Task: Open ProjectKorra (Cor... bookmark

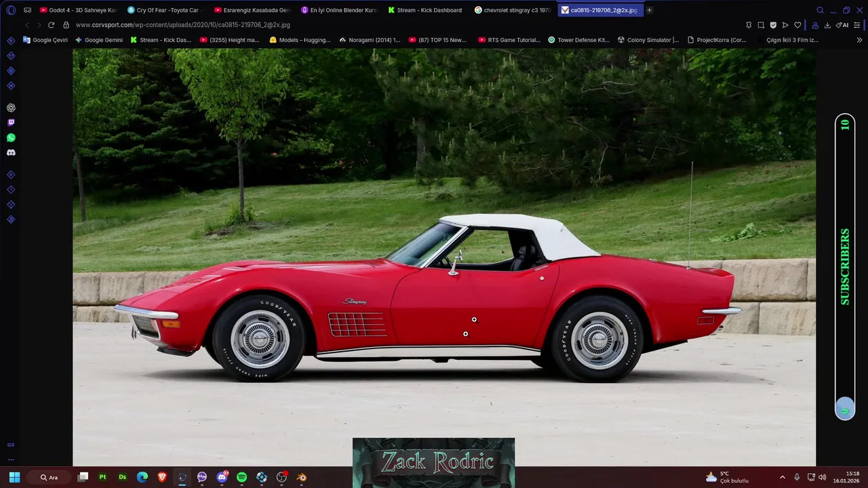Action: [717, 40]
